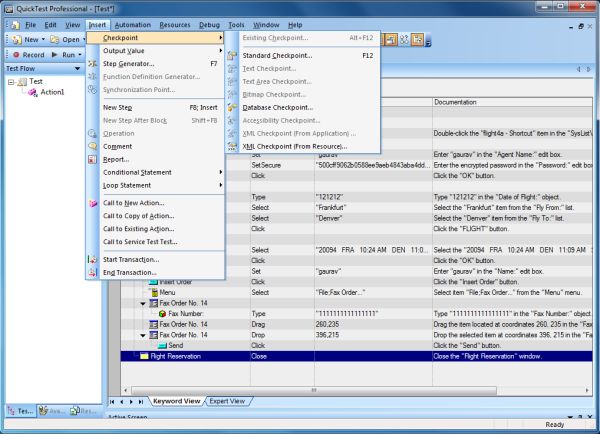Go to last tab using navigation arrow
600x434 pixels.
coord(141,401)
